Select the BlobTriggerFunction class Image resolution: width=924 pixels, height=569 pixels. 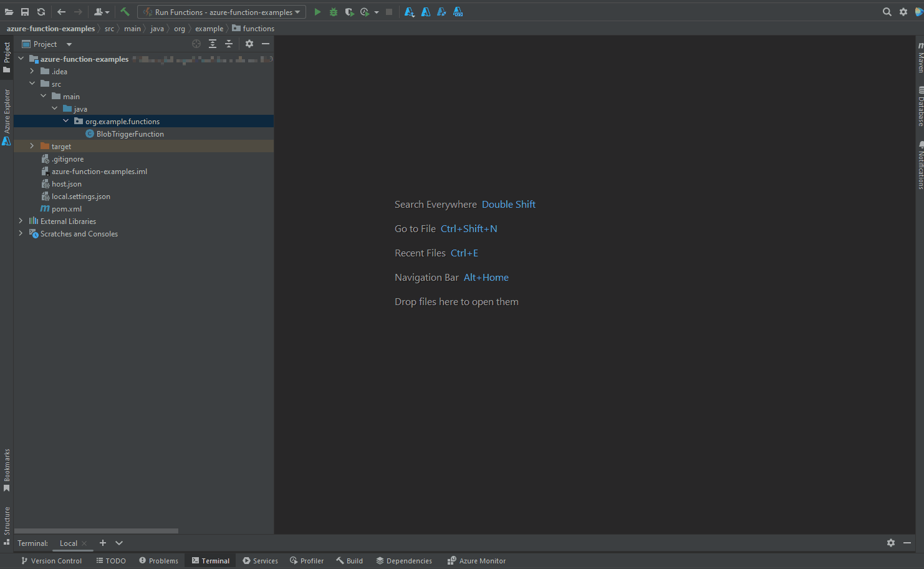coord(125,134)
